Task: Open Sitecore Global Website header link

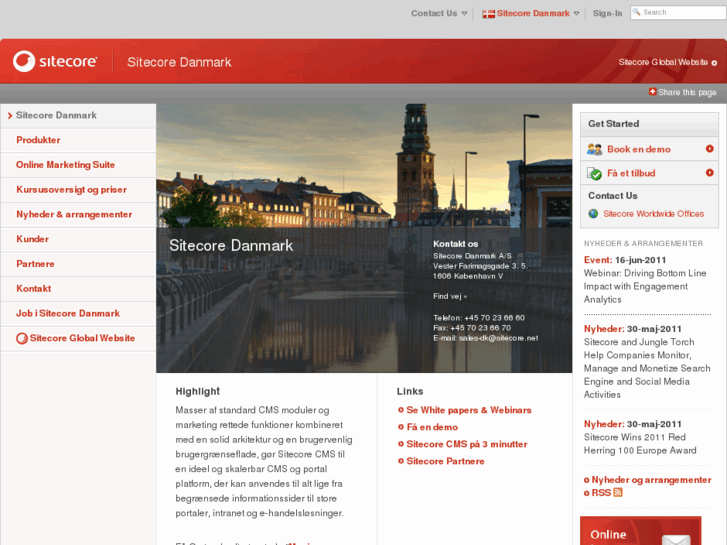Action: pyautogui.click(x=663, y=62)
